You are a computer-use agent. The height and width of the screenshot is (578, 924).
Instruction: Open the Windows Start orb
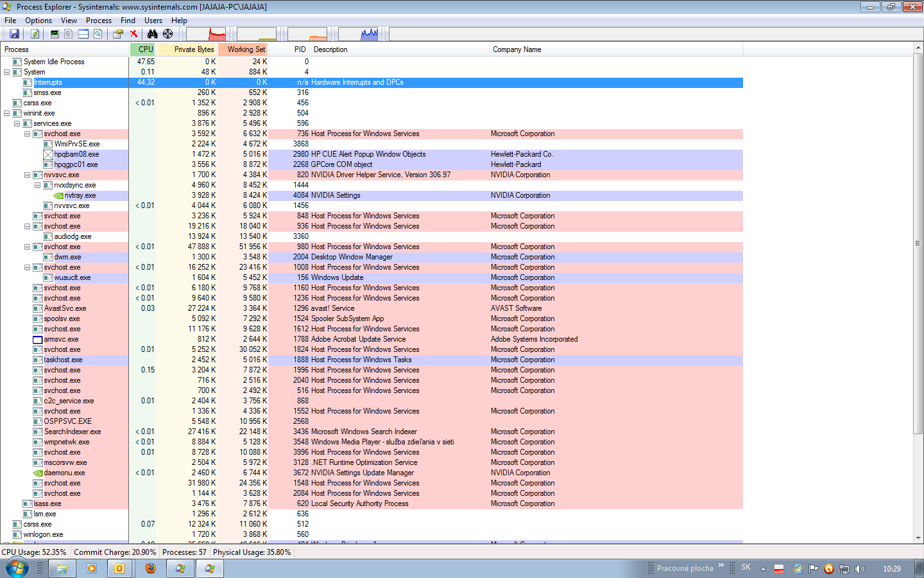(17, 568)
